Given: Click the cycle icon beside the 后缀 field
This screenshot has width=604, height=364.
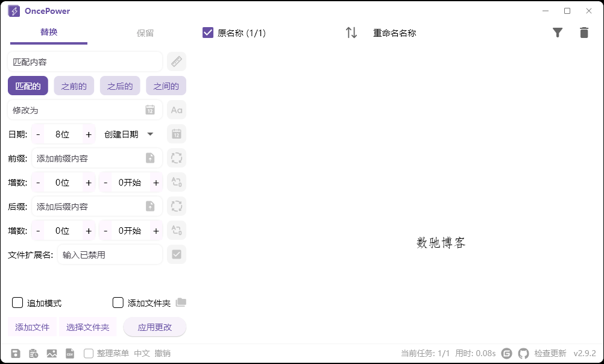Looking at the screenshot, I should coord(177,206).
